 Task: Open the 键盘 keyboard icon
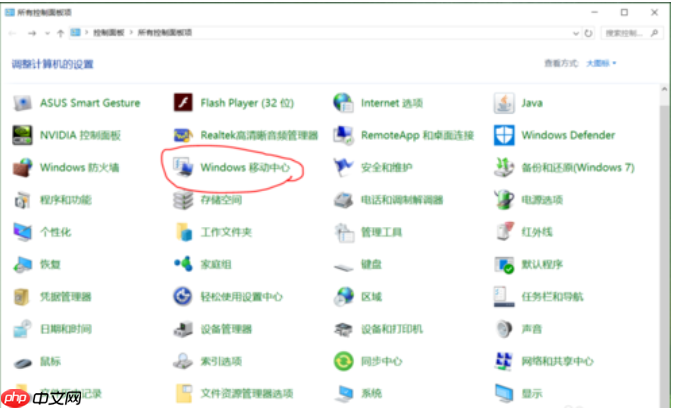point(343,266)
